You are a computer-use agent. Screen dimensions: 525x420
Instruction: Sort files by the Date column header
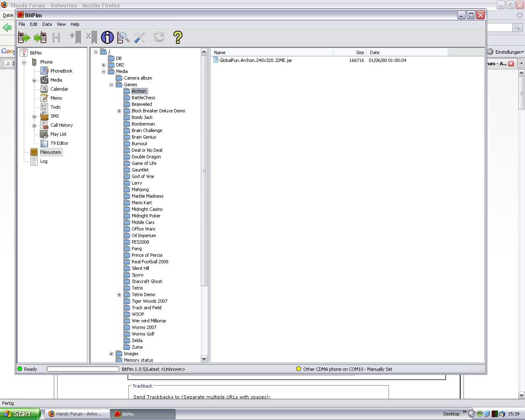click(407, 52)
